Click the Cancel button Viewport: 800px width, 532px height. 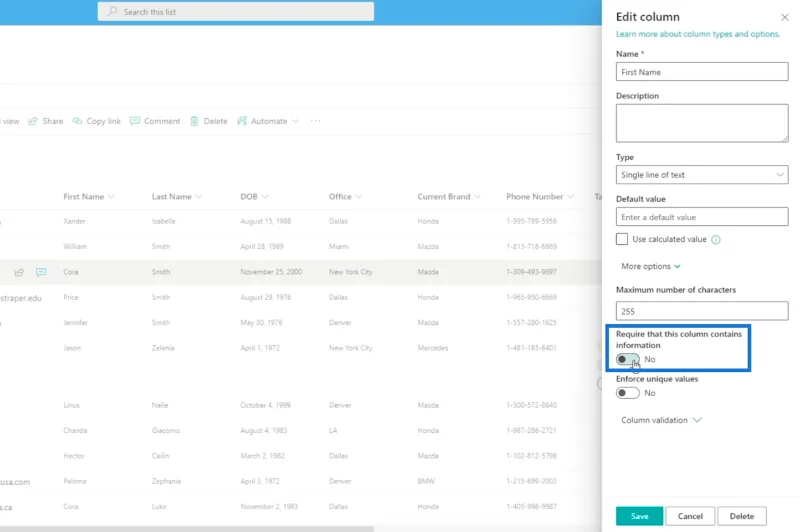click(690, 516)
